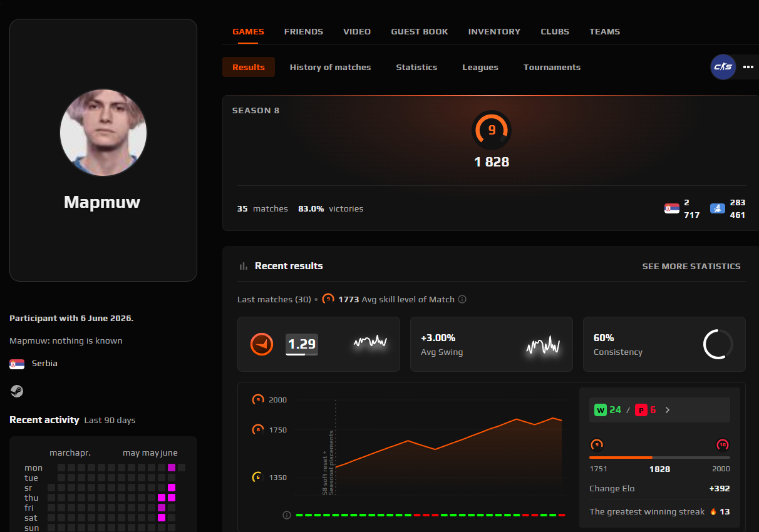Viewport: 759px width, 532px height.
Task: Click the Last matches (30) label
Action: pyautogui.click(x=274, y=299)
